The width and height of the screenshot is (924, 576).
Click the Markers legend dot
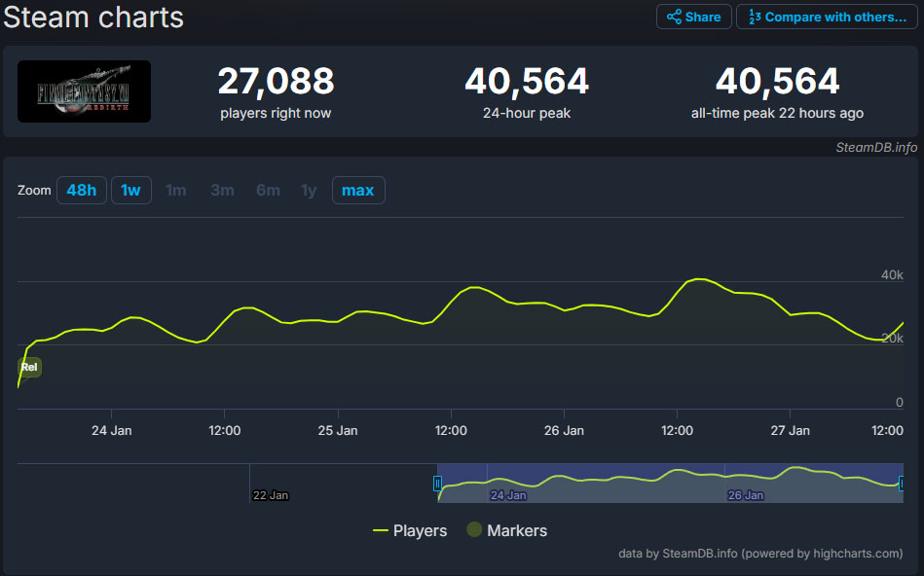[474, 530]
